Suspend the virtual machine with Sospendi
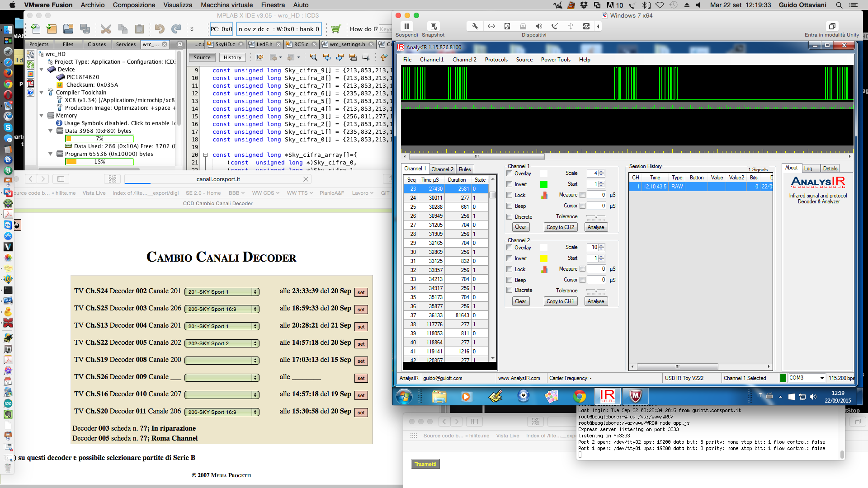This screenshot has width=868, height=488. 407,27
